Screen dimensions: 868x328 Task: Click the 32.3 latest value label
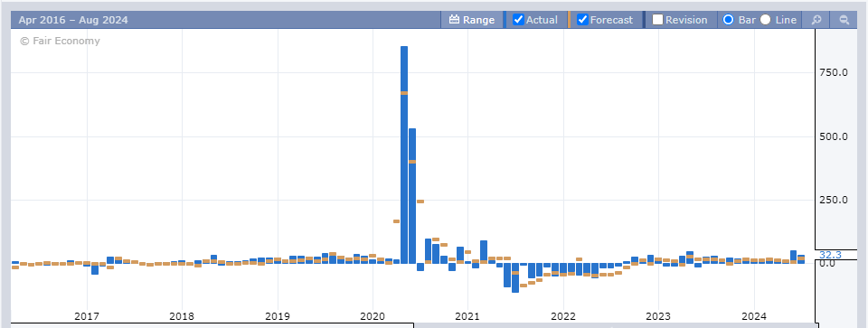tap(830, 255)
